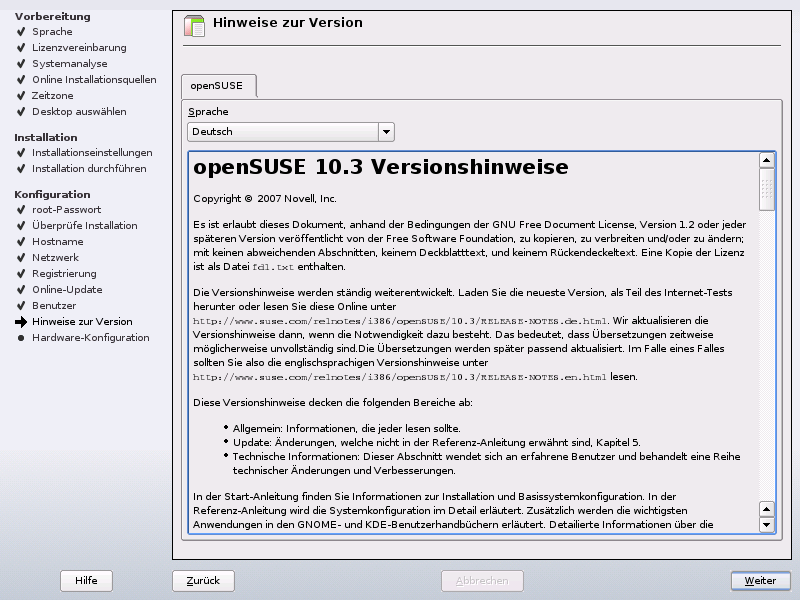Click the bullet beside Hardware-Konfiguration
800x600 pixels.
pos(21,338)
